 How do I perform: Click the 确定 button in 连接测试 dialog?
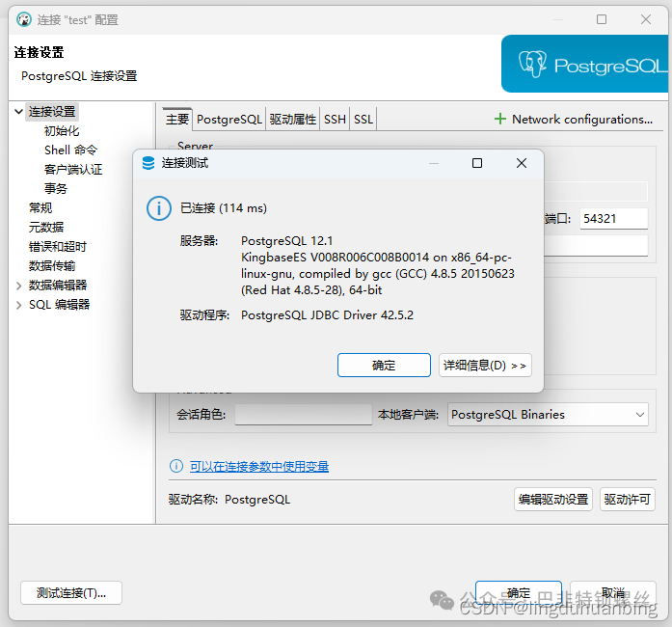coord(384,365)
